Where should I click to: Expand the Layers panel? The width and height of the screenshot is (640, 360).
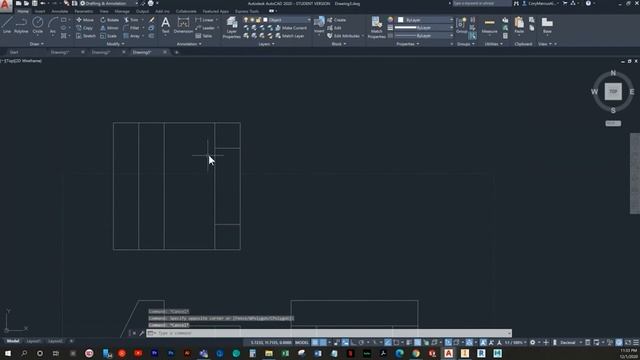click(x=266, y=44)
